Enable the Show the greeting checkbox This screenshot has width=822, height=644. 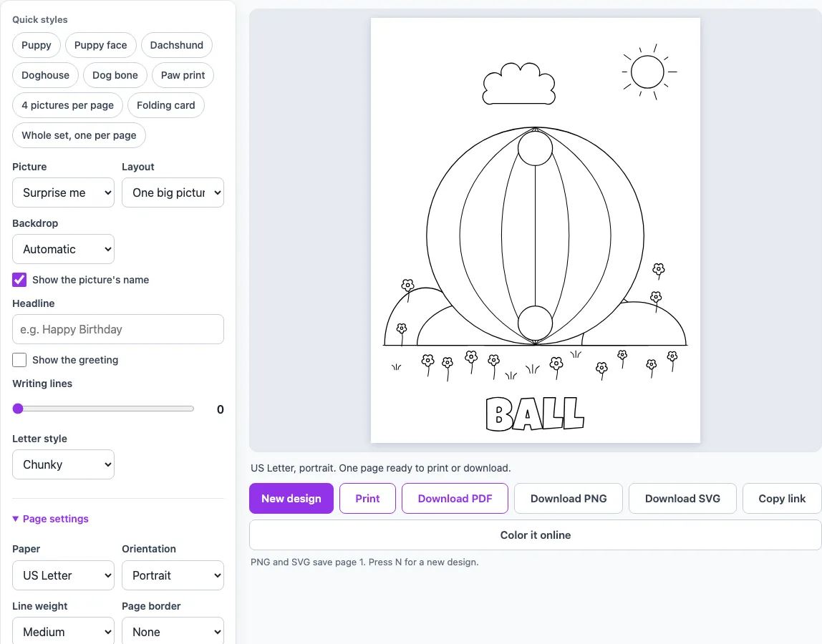point(19,360)
